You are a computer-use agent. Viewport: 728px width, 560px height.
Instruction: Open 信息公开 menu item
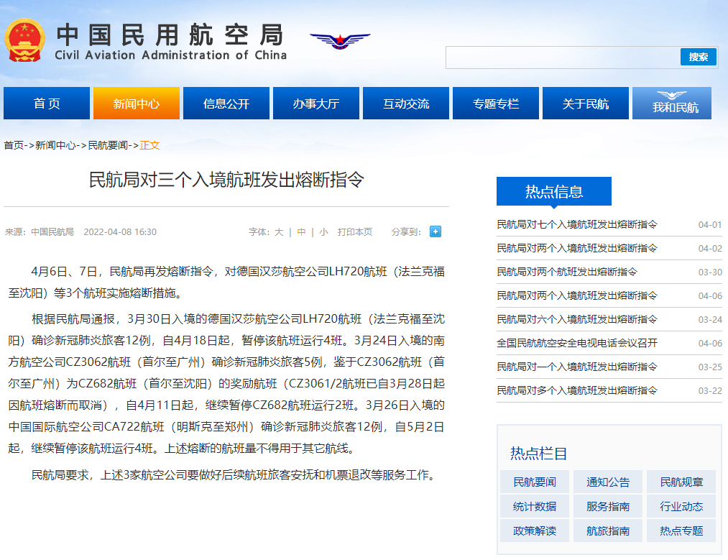[226, 104]
